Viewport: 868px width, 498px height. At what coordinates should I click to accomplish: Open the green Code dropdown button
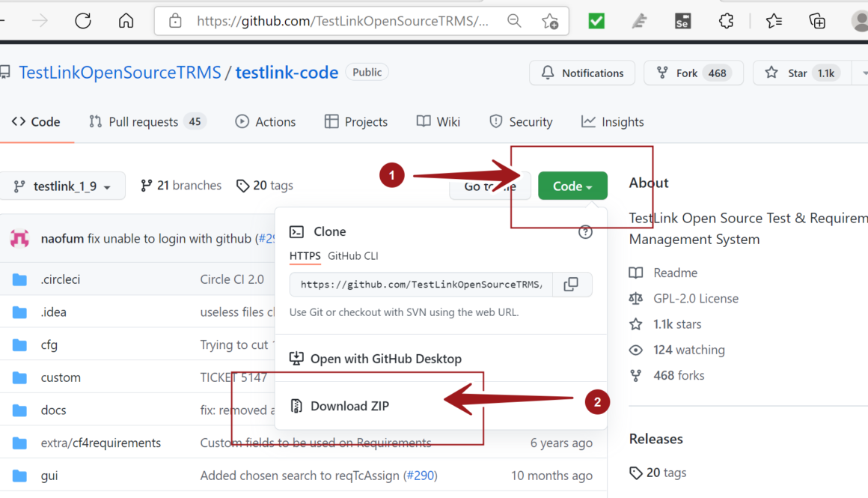[x=572, y=186]
